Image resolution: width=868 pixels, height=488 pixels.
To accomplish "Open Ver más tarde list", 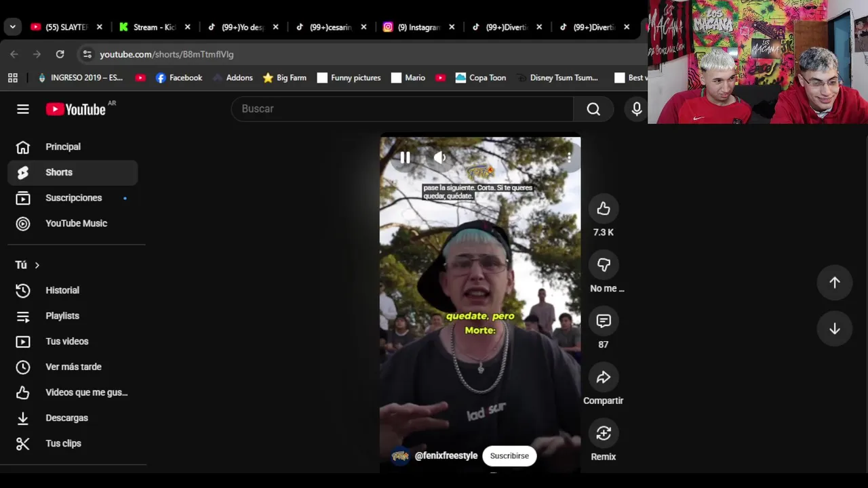I will pyautogui.click(x=73, y=367).
